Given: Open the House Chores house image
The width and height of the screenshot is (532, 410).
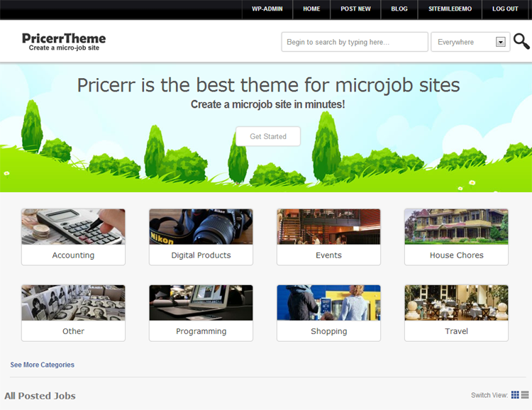Looking at the screenshot, I should [x=456, y=227].
